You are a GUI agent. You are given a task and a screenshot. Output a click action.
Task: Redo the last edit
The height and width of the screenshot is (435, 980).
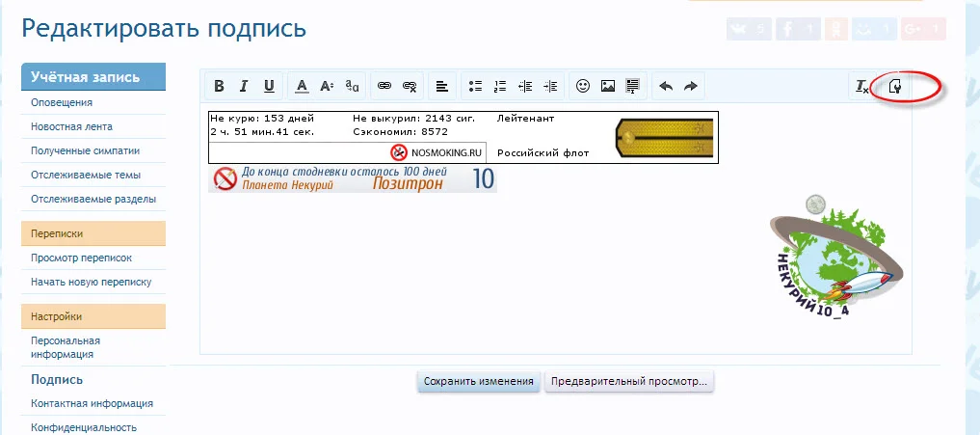coord(691,87)
